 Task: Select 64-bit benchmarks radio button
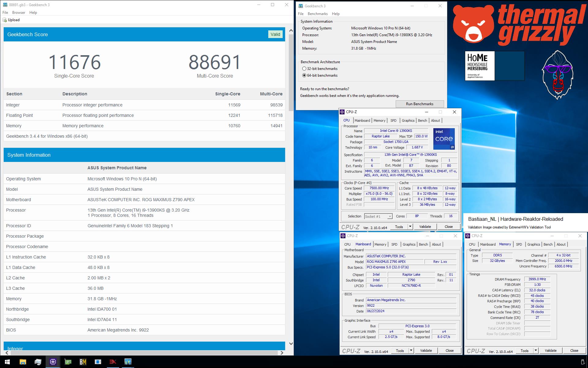pyautogui.click(x=304, y=75)
